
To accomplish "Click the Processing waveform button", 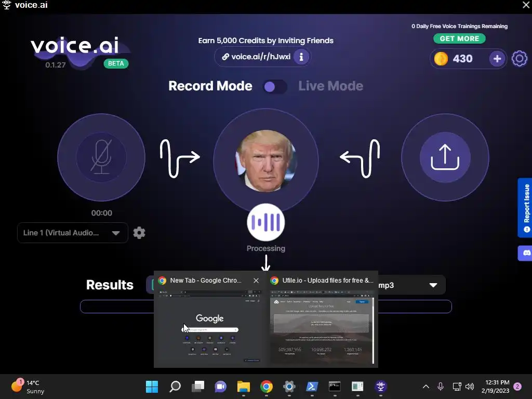I will pyautogui.click(x=266, y=222).
